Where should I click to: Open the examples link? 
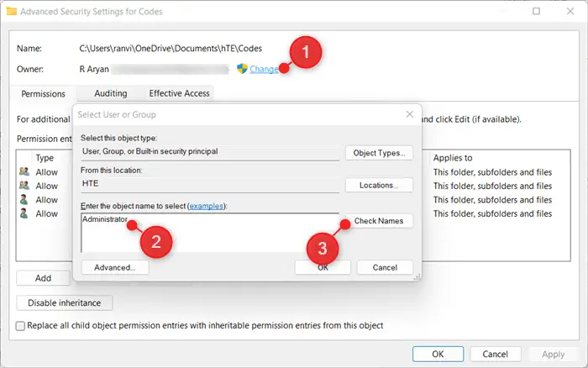click(206, 206)
